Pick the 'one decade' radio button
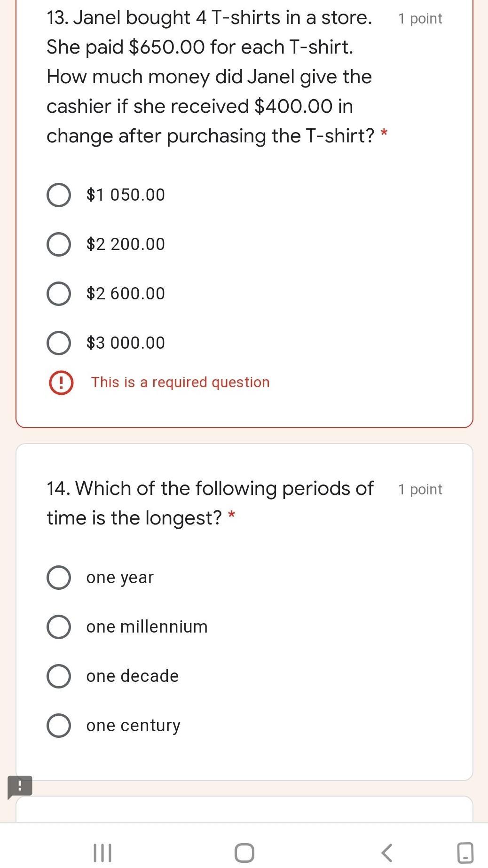 click(59, 676)
